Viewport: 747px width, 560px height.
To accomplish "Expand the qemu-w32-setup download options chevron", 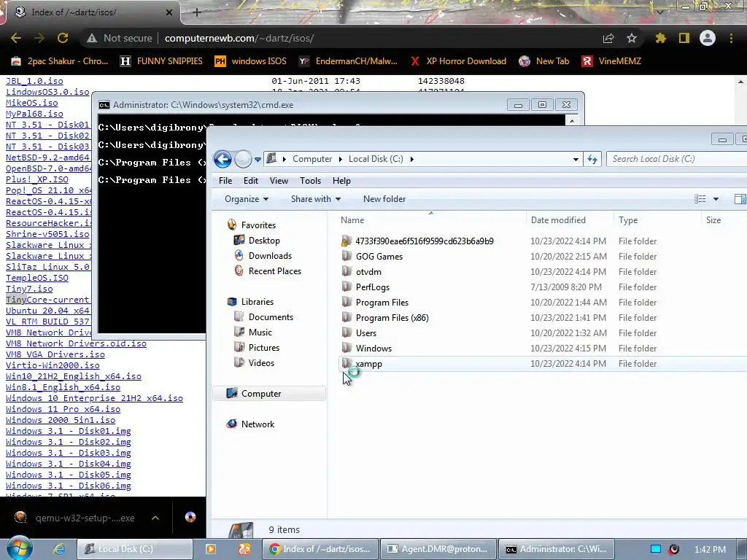I will pos(155,518).
